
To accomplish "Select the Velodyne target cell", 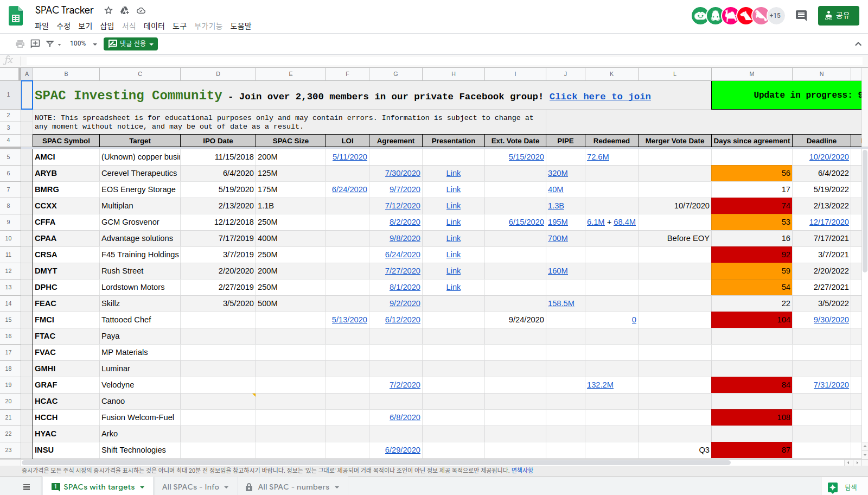I will [140, 385].
